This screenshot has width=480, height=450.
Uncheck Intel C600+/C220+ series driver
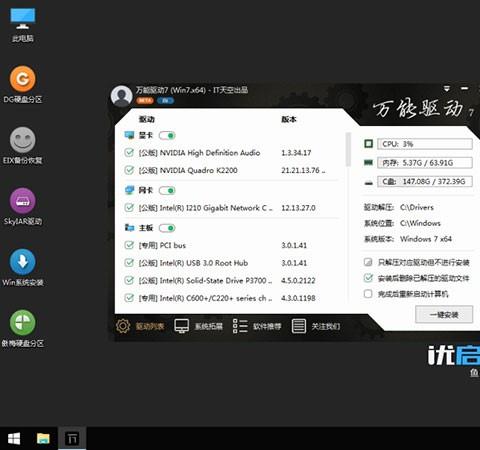pyautogui.click(x=129, y=298)
